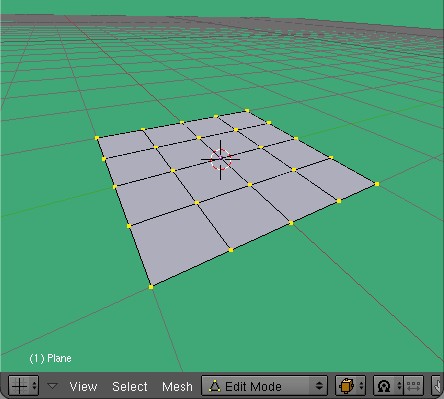Open the View menu
This screenshot has width=444, height=399.
click(x=83, y=387)
